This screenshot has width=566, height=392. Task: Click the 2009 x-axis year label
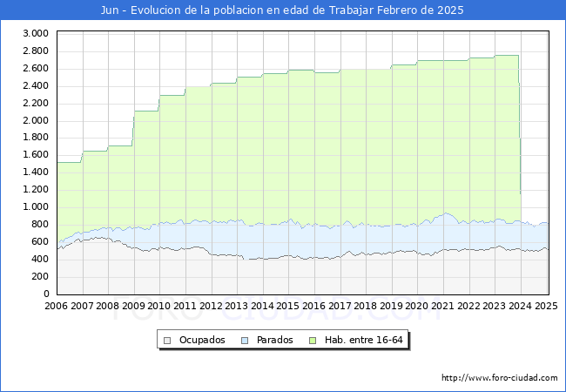pos(133,306)
